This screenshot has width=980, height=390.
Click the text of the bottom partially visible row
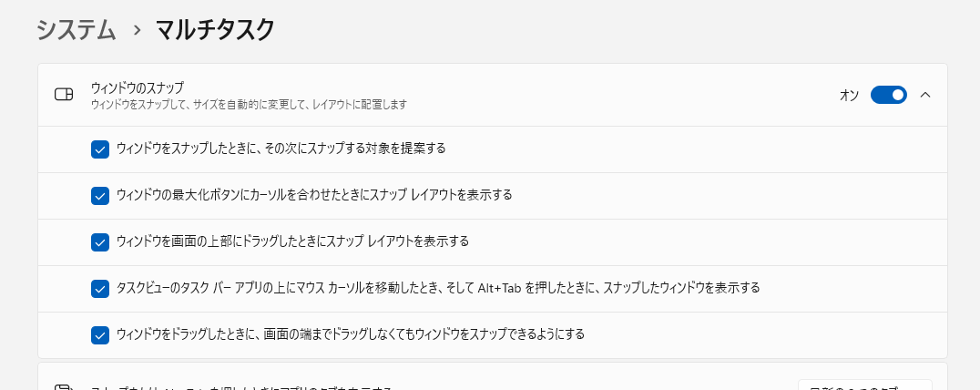pyautogui.click(x=241, y=386)
